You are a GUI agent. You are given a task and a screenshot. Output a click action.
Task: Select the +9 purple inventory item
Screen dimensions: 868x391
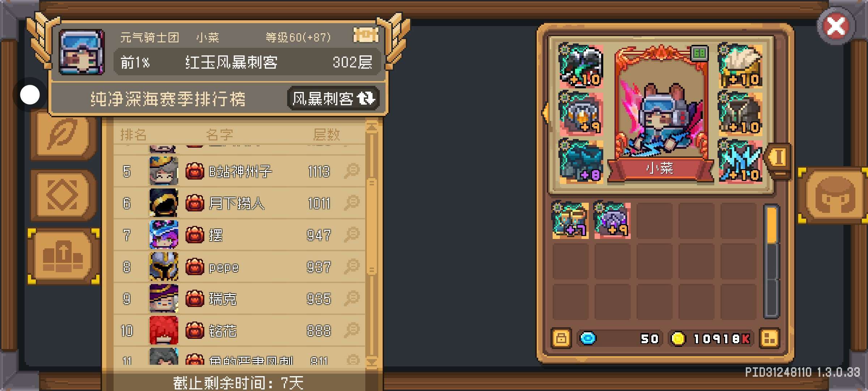(x=612, y=220)
